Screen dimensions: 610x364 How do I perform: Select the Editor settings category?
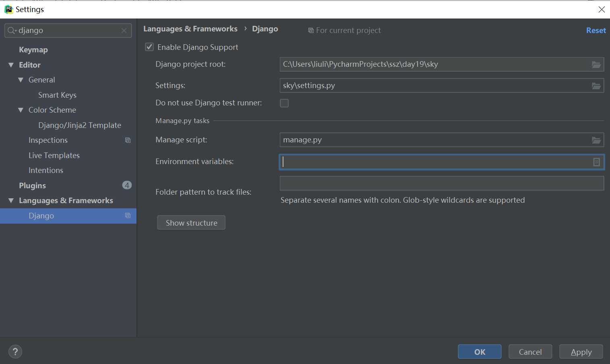click(x=30, y=65)
